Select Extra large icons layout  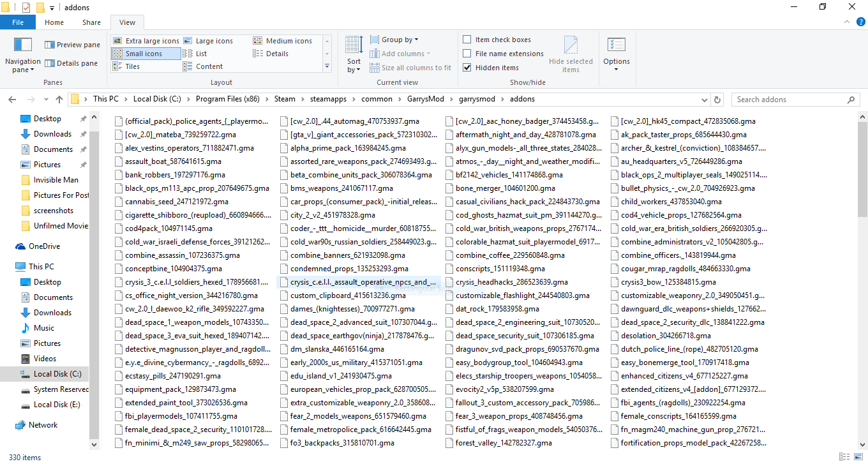click(146, 41)
